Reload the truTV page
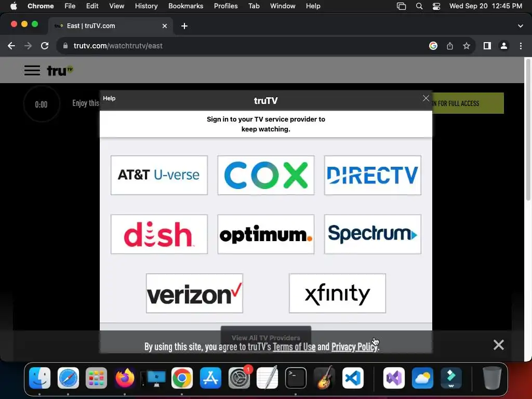Image resolution: width=532 pixels, height=399 pixels. tap(45, 46)
